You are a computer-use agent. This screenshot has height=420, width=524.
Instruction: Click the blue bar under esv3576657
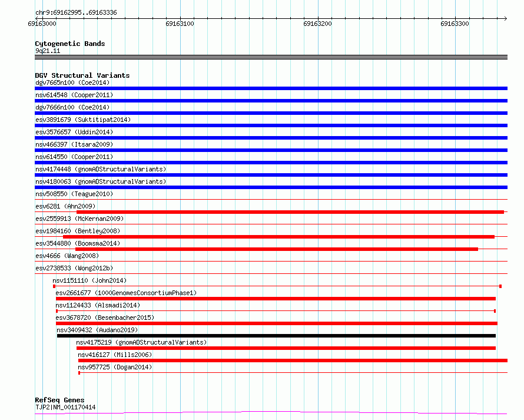[271, 138]
